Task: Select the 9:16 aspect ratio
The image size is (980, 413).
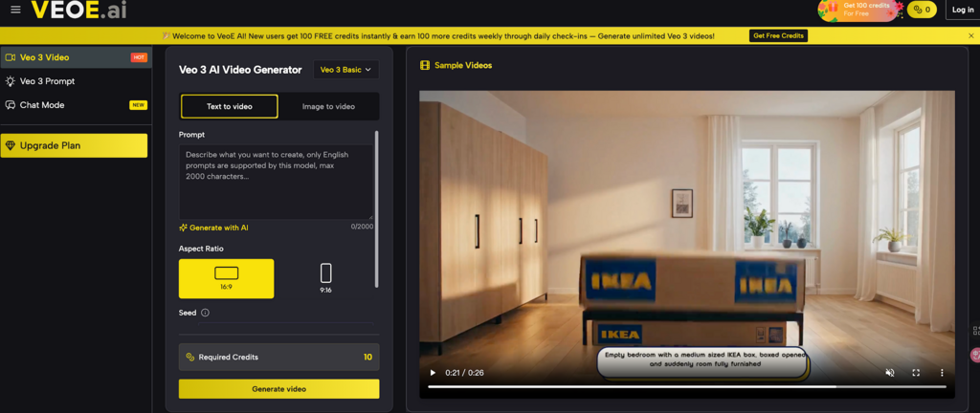Action: [x=325, y=278]
